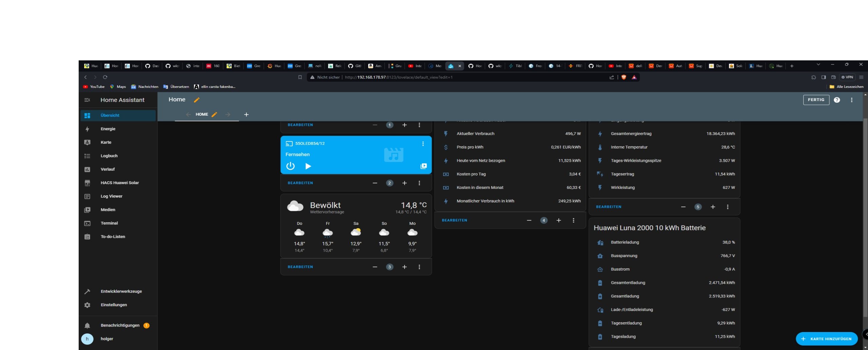Open the dashboard overflow menu top right

851,100
